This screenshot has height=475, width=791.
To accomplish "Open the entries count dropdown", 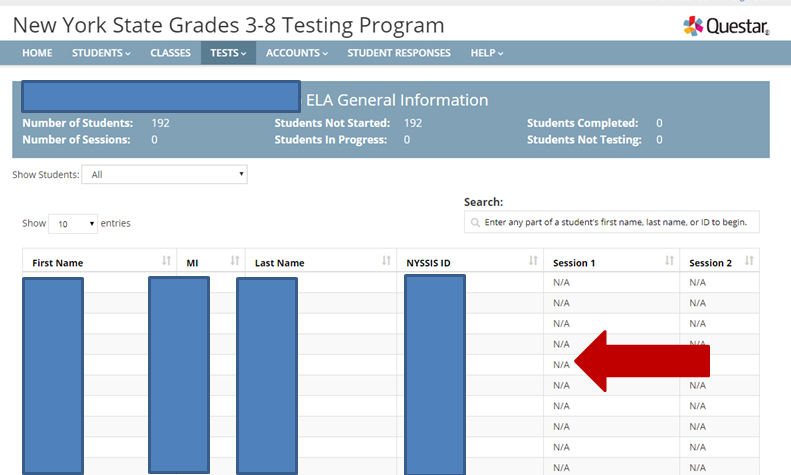I will 73,223.
